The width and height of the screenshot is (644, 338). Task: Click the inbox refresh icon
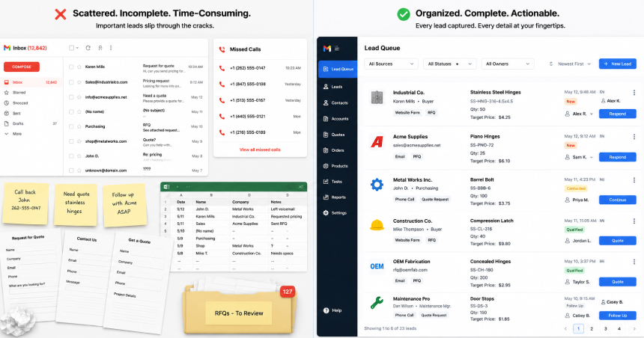click(x=88, y=48)
